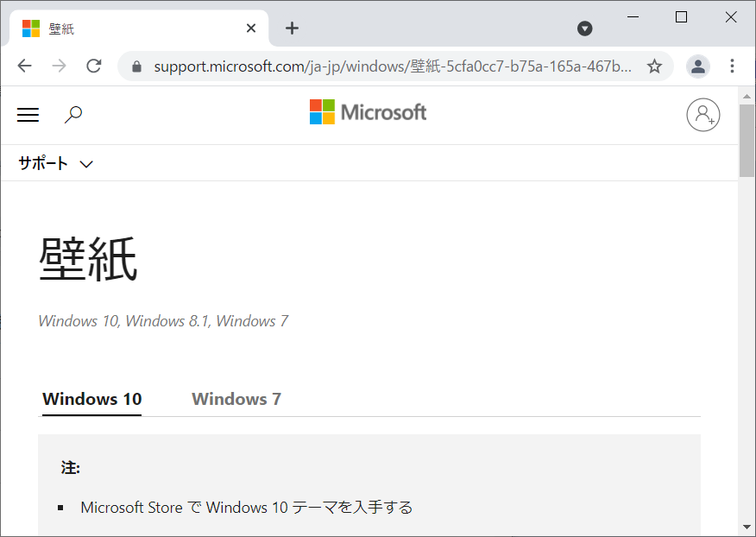
Task: Select the 壁紙 browser tab
Action: pyautogui.click(x=139, y=28)
